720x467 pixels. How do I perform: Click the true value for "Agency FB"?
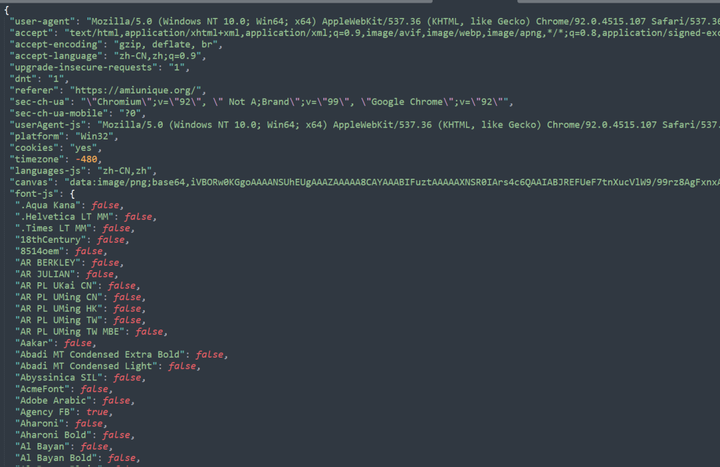click(97, 412)
